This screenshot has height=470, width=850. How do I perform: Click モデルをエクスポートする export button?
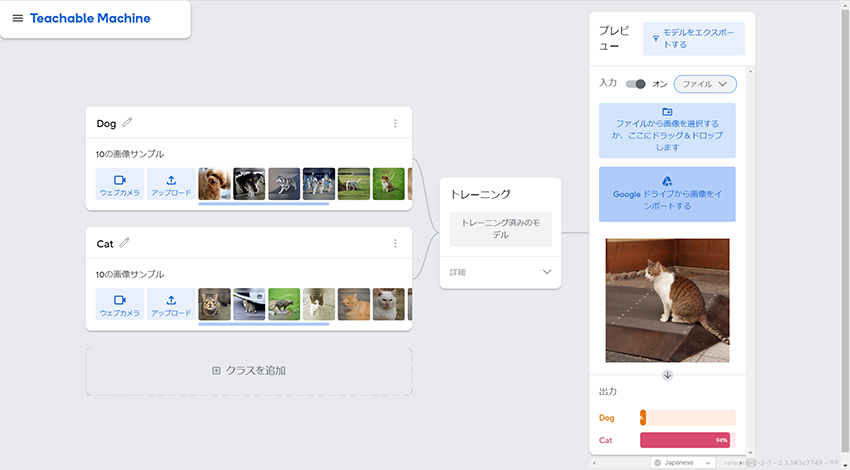(x=693, y=39)
